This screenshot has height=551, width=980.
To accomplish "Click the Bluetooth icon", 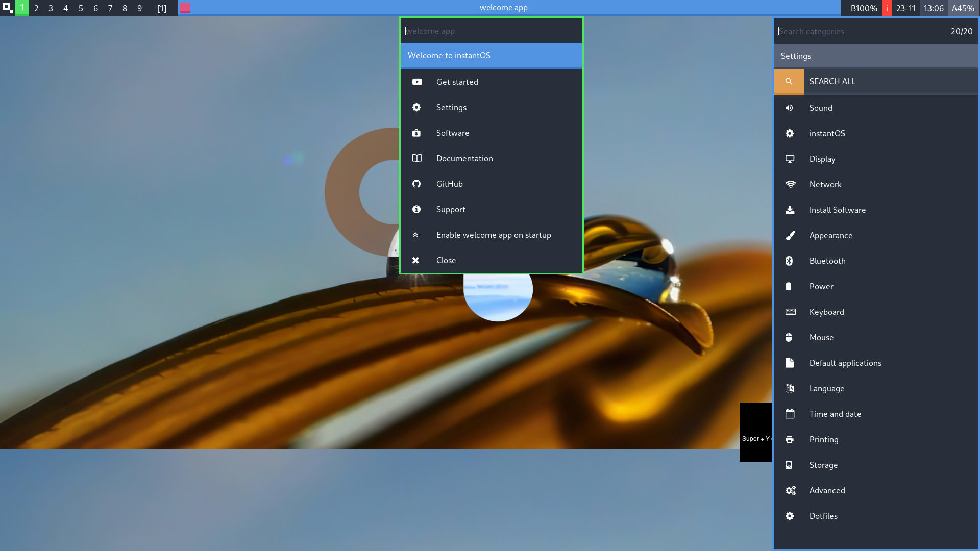I will click(x=789, y=261).
